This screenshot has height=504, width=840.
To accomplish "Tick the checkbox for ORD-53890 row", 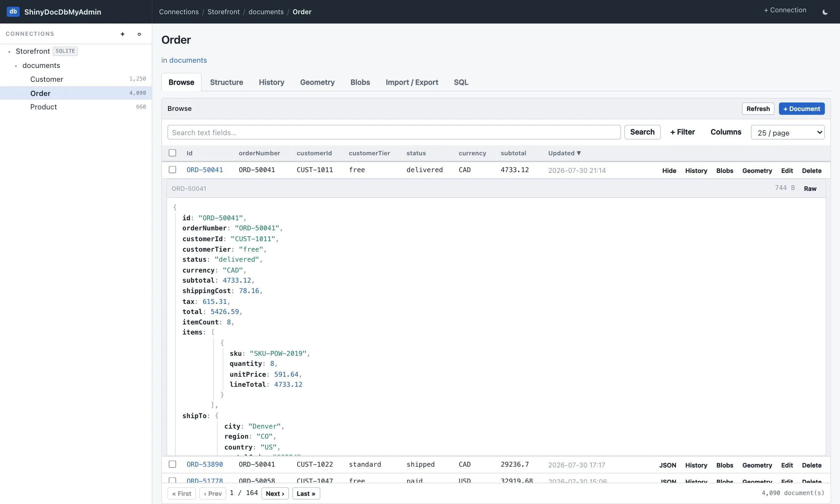I will [172, 464].
